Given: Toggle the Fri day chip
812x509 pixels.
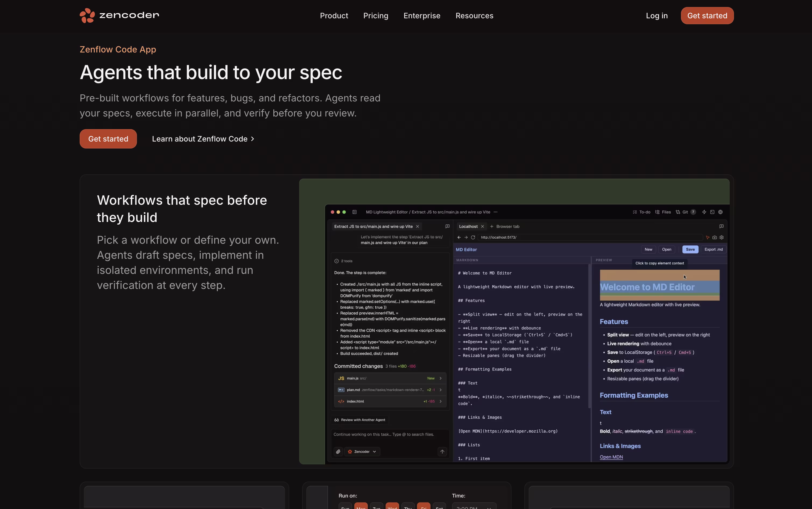Looking at the screenshot, I should pyautogui.click(x=423, y=506).
